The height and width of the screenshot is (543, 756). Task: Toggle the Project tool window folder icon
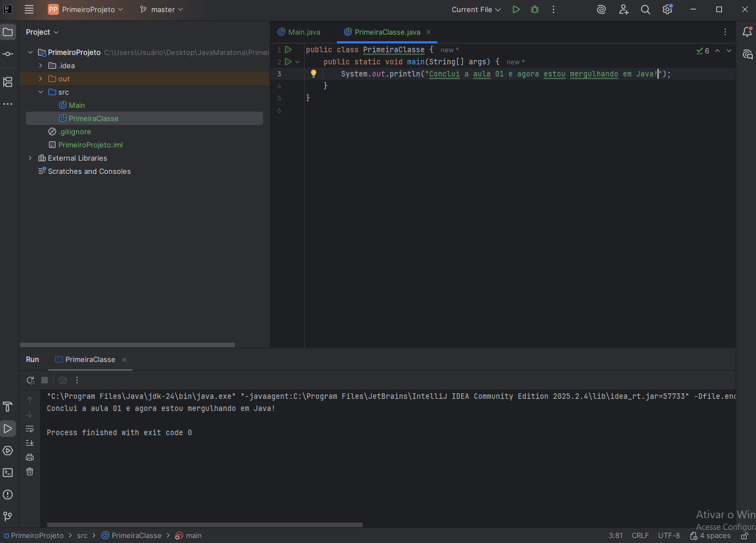click(8, 32)
